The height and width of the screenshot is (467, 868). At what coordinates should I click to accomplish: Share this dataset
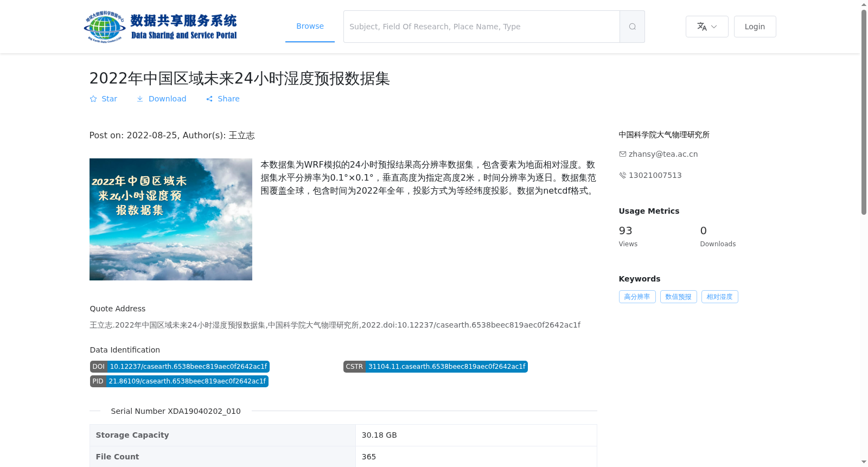pos(222,99)
